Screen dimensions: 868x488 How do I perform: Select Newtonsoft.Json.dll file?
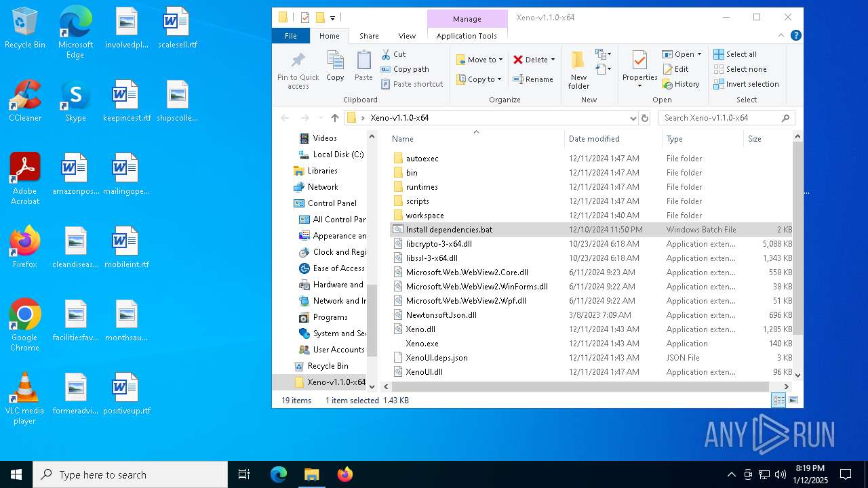coord(441,315)
